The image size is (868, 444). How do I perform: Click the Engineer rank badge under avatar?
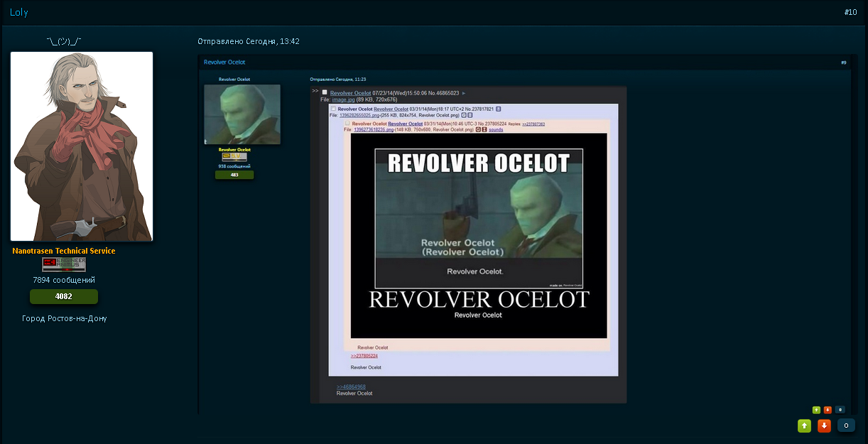64,264
